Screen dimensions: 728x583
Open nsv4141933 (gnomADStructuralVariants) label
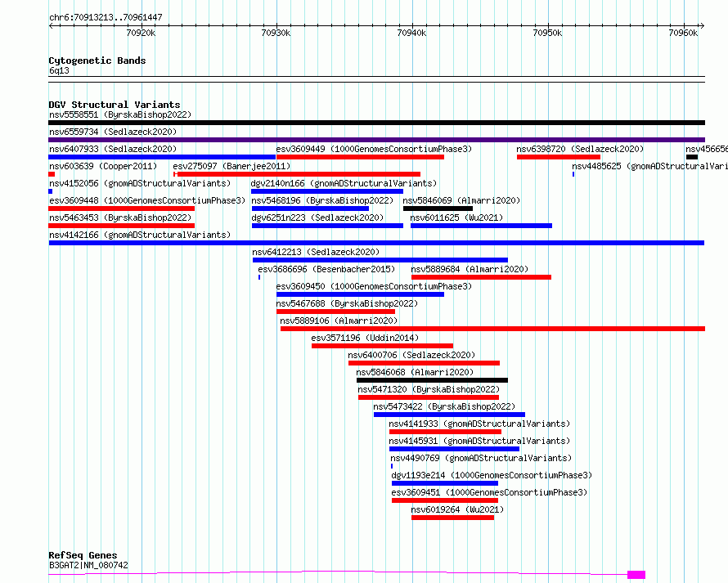[479, 424]
